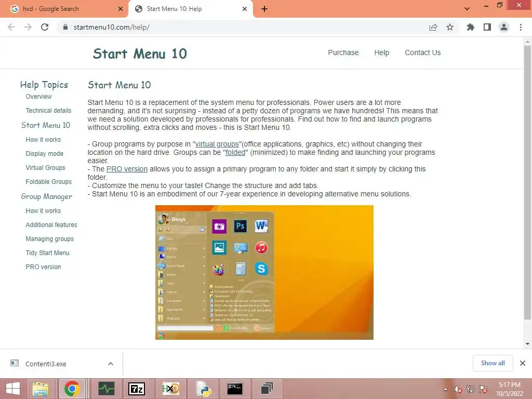The height and width of the screenshot is (399, 532).
Task: Open the Windows Start button
Action: (x=13, y=389)
